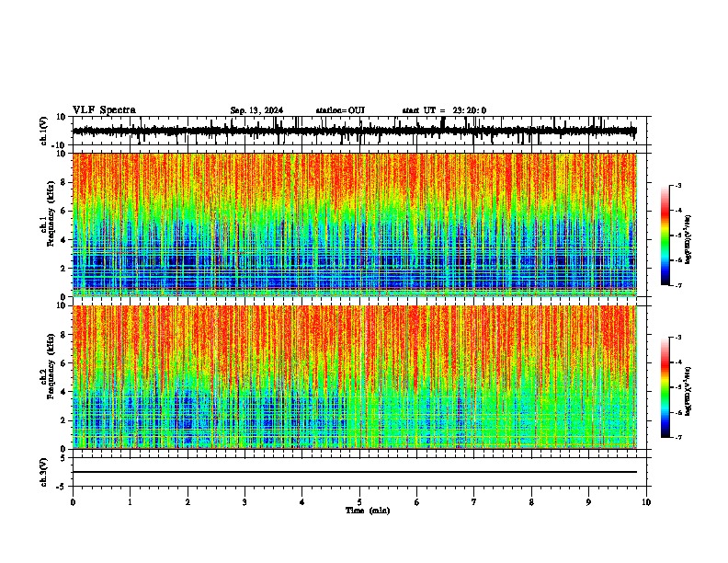Click the ch.1 spectrogram color scale bar
The image size is (728, 563).
665,236
